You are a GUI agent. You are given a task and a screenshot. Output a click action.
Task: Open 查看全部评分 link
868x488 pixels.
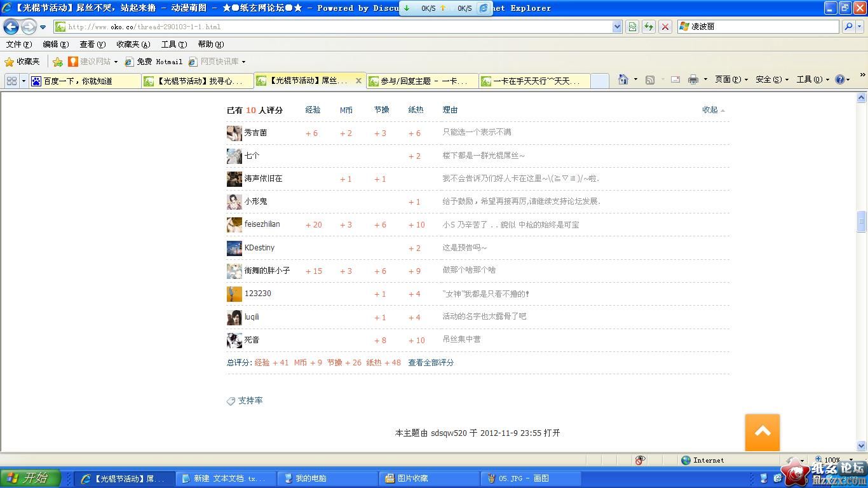point(431,363)
